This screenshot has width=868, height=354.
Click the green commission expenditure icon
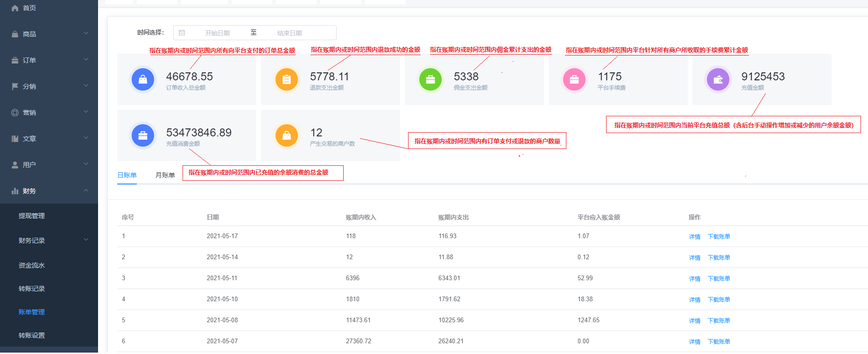pyautogui.click(x=430, y=80)
